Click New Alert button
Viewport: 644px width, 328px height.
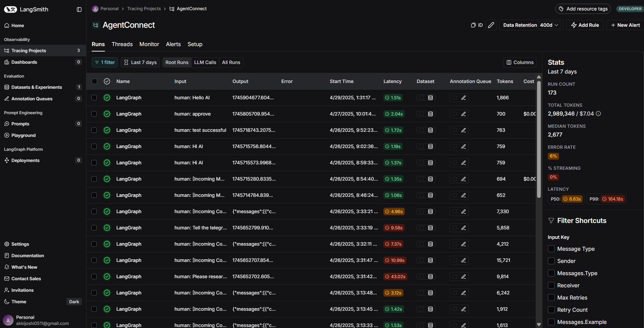[x=625, y=25]
